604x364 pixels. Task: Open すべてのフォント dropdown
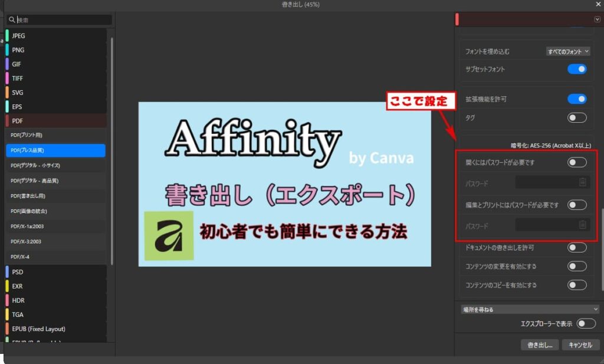568,51
